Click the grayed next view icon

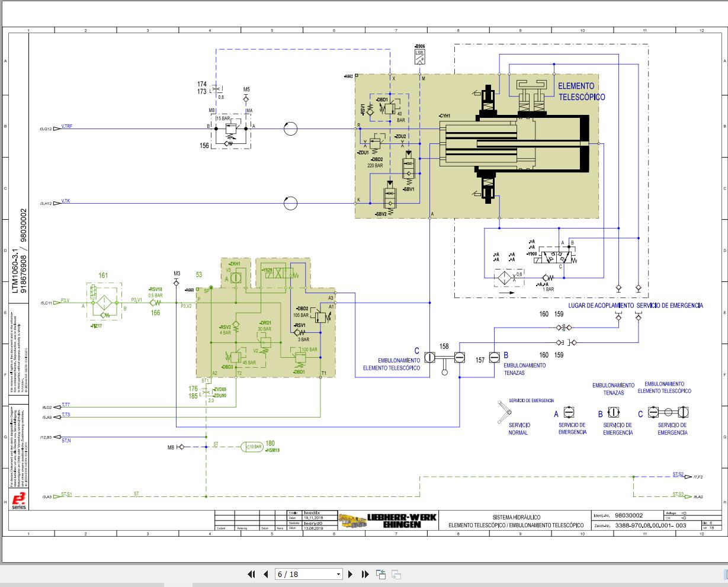coord(395,574)
